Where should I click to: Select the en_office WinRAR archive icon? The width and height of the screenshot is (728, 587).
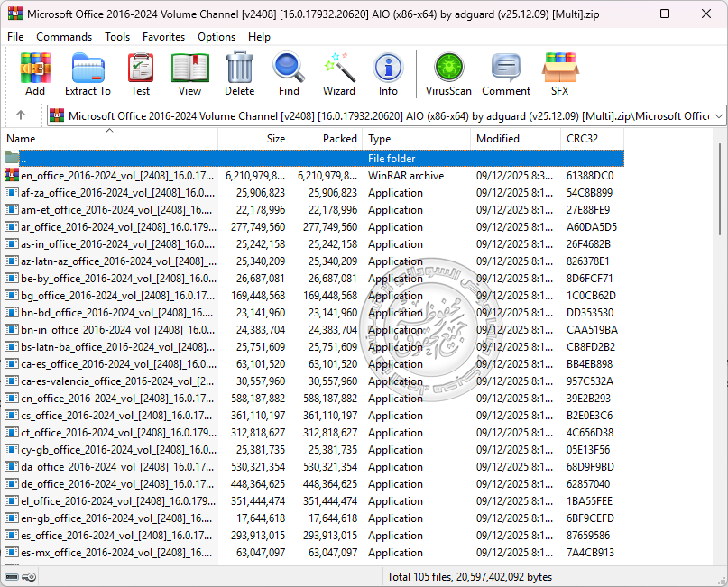12,176
